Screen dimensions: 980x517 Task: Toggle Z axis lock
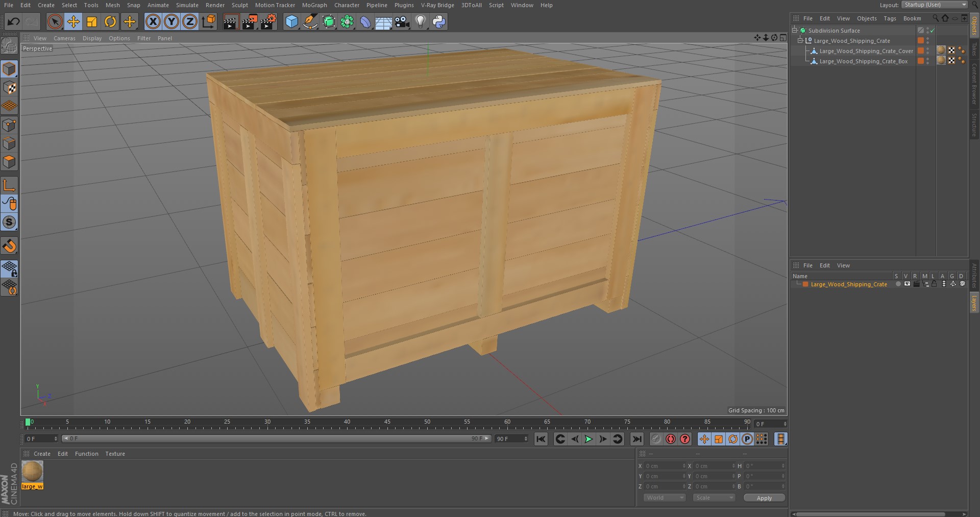click(x=190, y=21)
